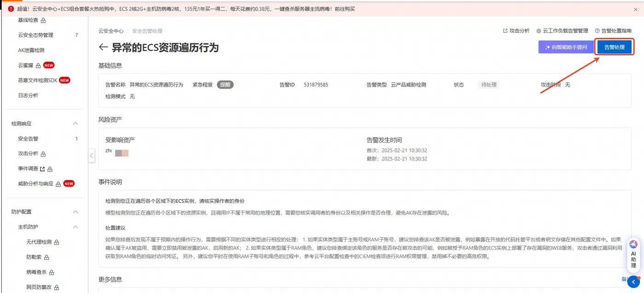Click the gear icon beside 云工作负载告警管理
The height and width of the screenshot is (293, 644).
[x=539, y=31]
